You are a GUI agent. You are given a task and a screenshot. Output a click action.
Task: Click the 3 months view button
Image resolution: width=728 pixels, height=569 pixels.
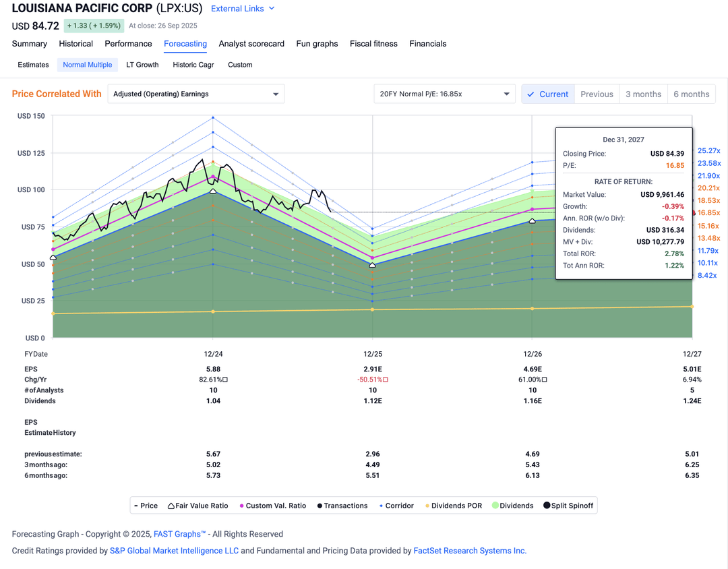click(x=643, y=94)
